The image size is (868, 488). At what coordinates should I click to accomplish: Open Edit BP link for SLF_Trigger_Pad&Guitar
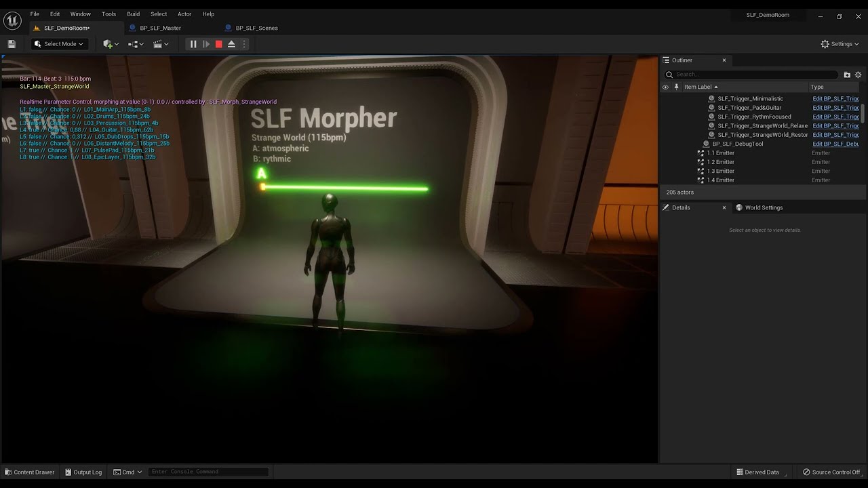[835, 108]
